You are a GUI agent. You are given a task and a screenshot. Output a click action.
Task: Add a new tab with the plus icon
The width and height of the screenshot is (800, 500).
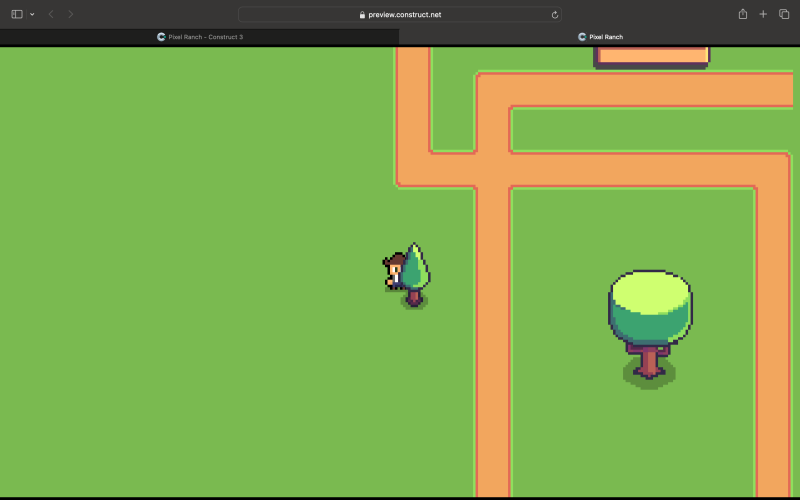click(x=763, y=14)
